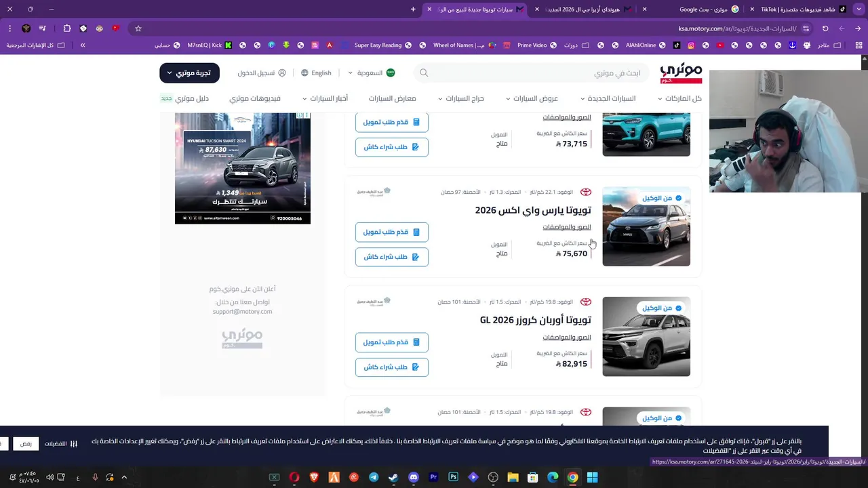Open the دليل موتري menu item
Image resolution: width=868 pixels, height=488 pixels.
coord(184,98)
